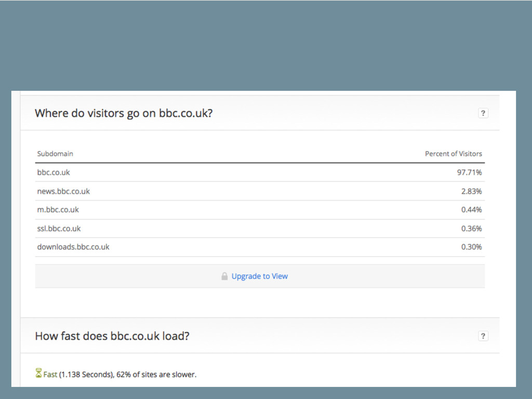Click the downloads.bbc.co.uk subdomain

pos(73,247)
